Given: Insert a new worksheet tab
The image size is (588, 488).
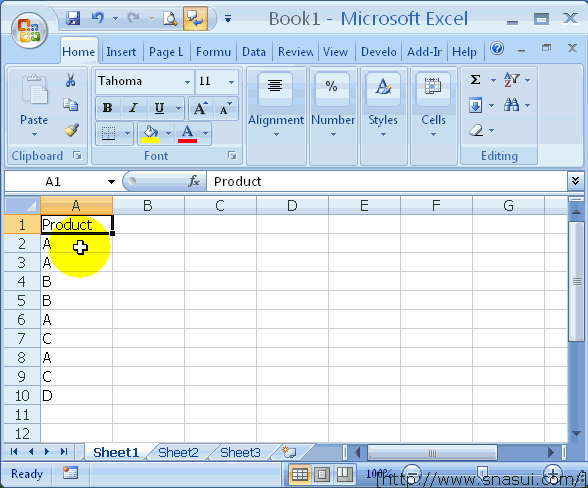Looking at the screenshot, I should click(289, 452).
